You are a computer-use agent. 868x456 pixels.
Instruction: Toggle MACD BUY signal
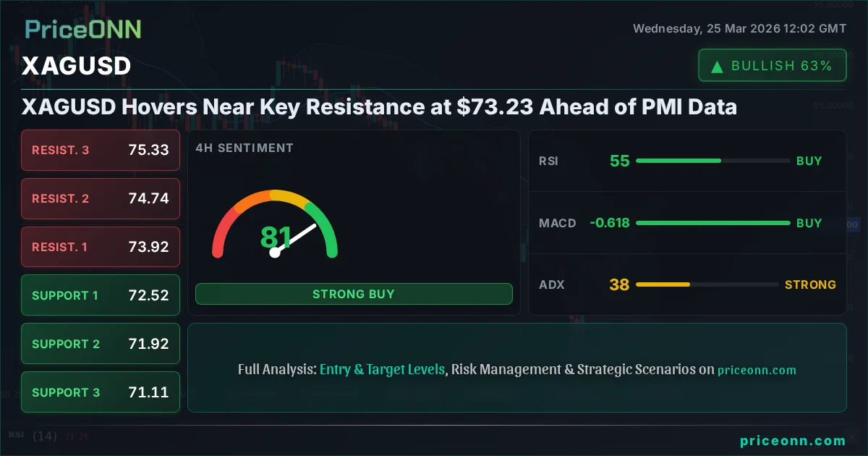pos(809,223)
